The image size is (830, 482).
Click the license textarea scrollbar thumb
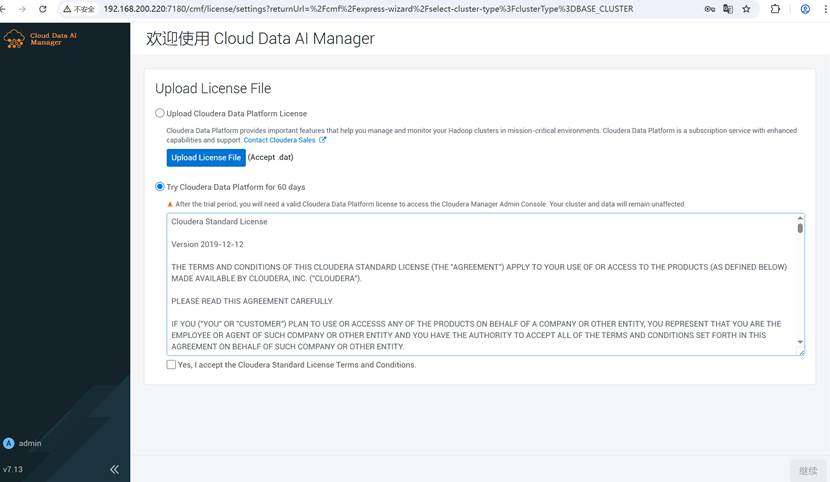pos(800,228)
